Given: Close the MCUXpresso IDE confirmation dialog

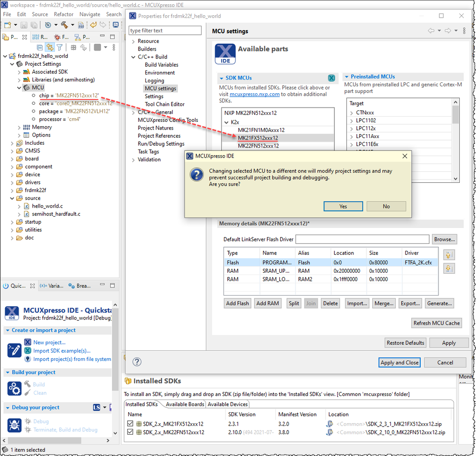Looking at the screenshot, I should click(x=405, y=156).
